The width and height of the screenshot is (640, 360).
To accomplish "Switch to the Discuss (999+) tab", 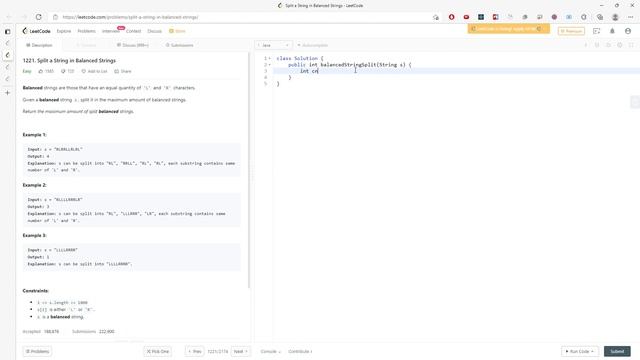I will coord(133,45).
